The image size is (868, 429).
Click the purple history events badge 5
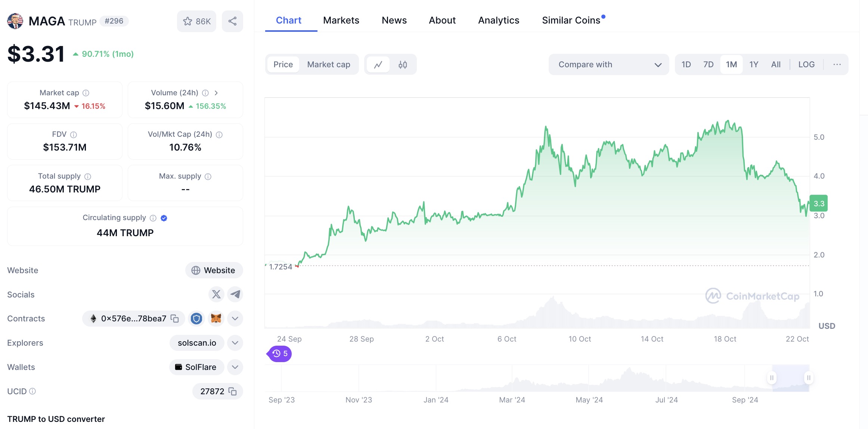point(279,354)
